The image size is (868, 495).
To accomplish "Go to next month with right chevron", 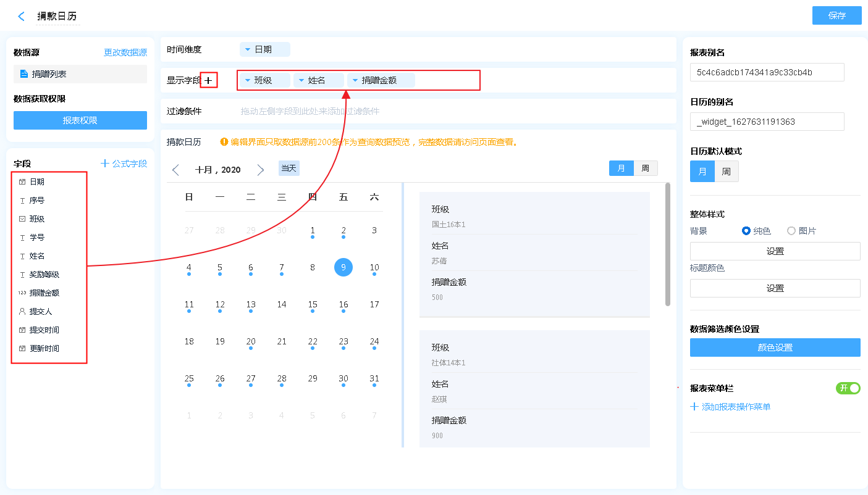I will 261,170.
